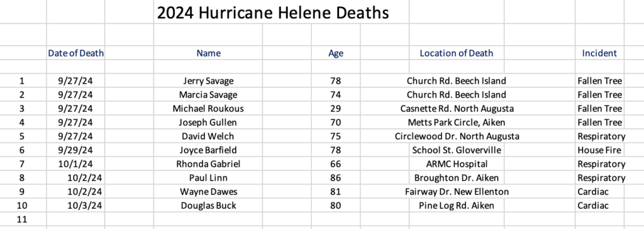The image size is (644, 229).
Task: Click the 'ARMC Hospital' location cell
Action: click(457, 164)
